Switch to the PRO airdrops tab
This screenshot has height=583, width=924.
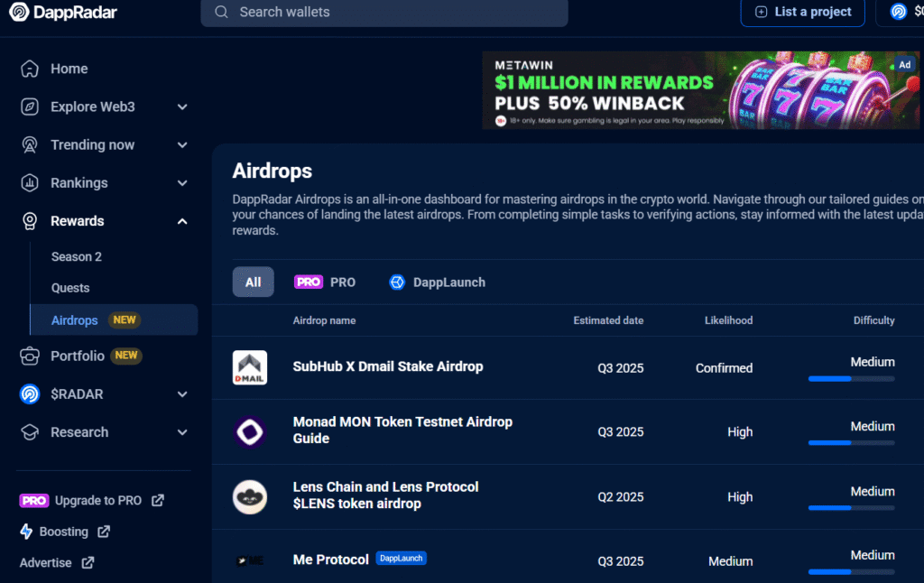click(325, 282)
